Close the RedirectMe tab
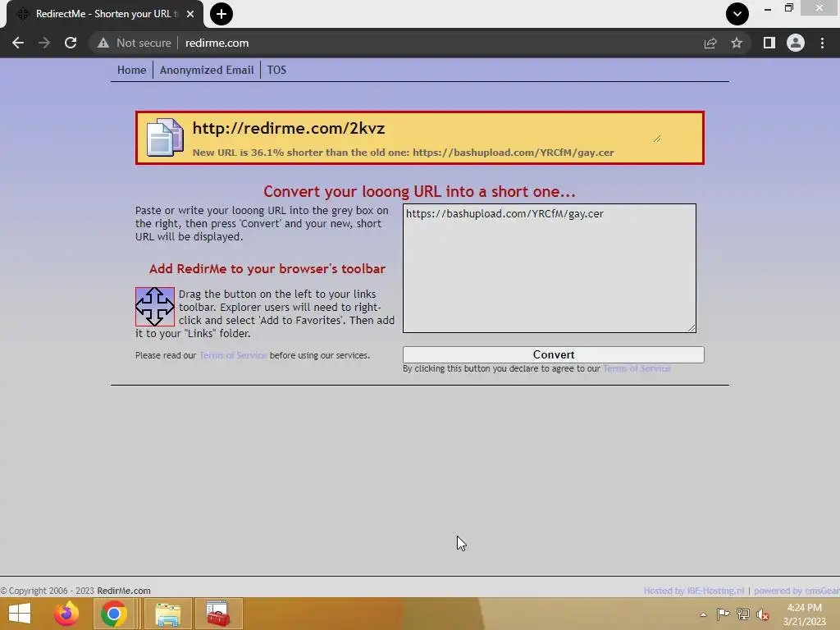 [190, 14]
